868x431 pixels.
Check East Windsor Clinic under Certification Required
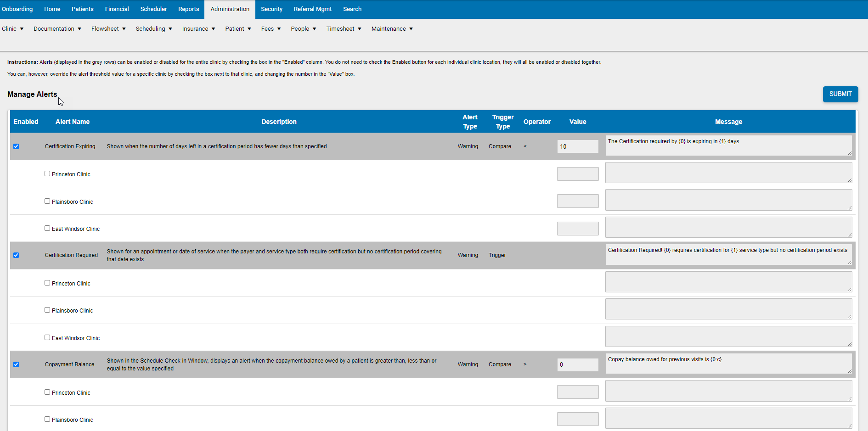point(47,337)
